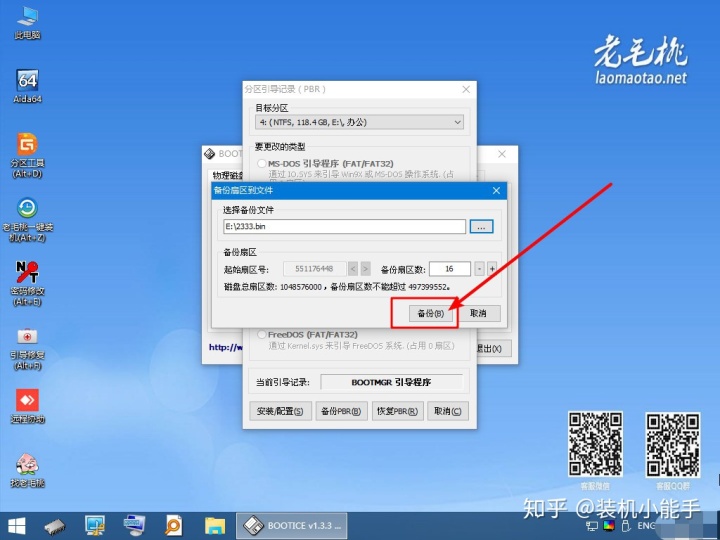
Task: Open 老毛桃一键装机 desktop icon
Action: tap(28, 219)
